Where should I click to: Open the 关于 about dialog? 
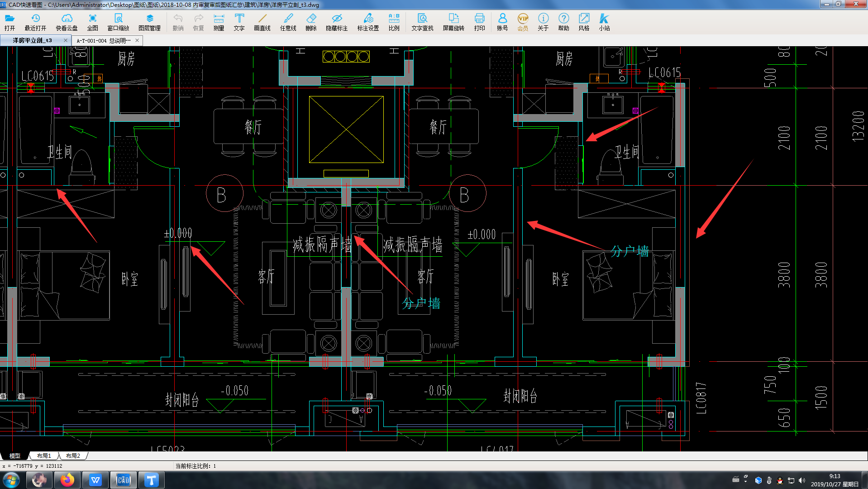pos(543,22)
